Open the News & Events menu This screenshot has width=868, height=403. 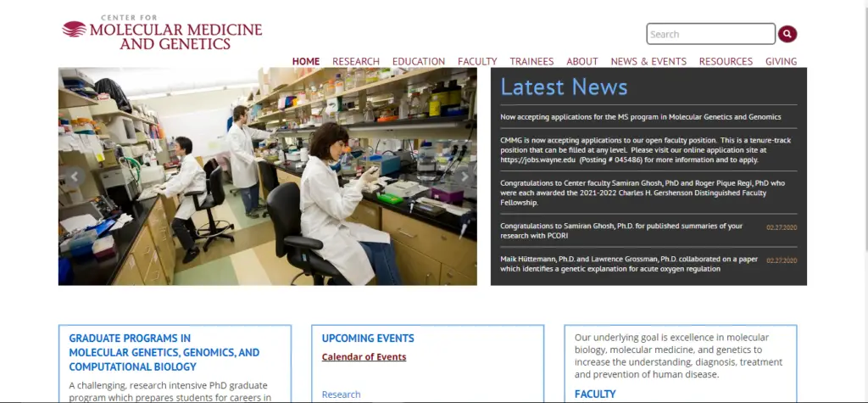648,61
